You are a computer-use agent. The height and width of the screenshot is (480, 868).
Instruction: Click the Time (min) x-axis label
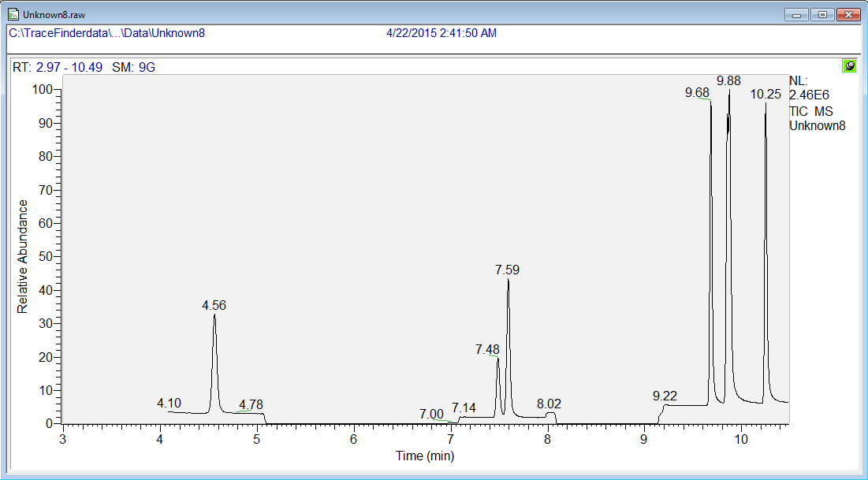[425, 456]
